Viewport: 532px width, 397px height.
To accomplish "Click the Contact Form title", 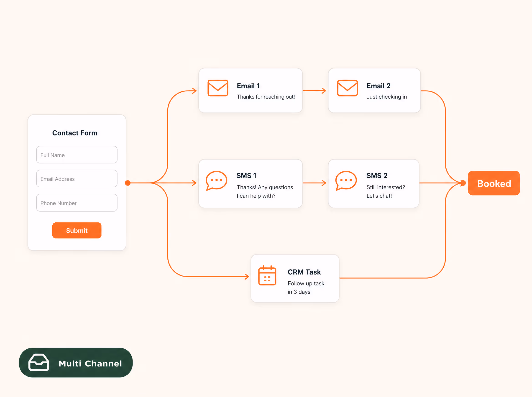I will [75, 133].
